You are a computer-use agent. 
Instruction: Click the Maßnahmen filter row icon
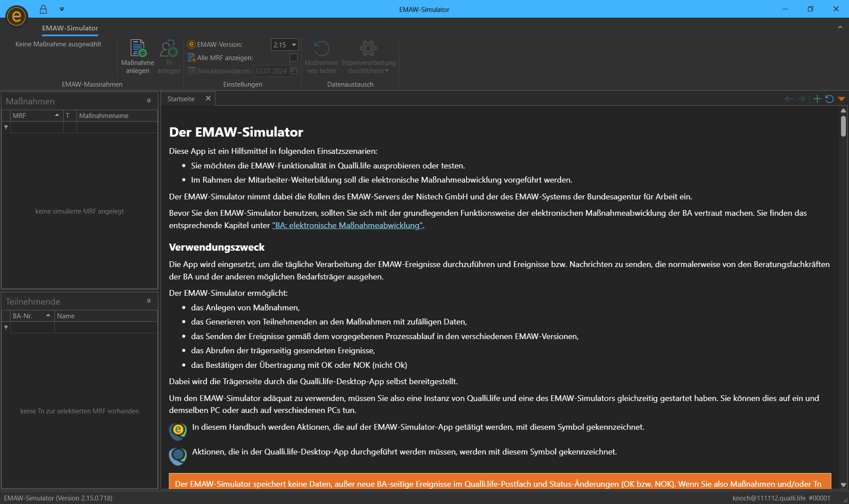6,127
